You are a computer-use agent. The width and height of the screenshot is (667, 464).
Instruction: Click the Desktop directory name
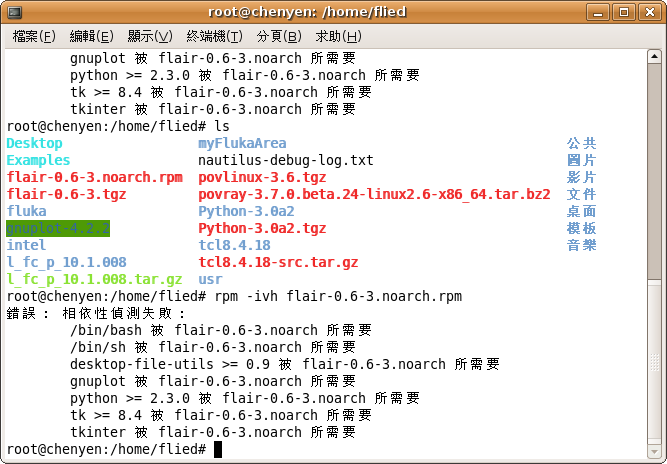coord(34,143)
